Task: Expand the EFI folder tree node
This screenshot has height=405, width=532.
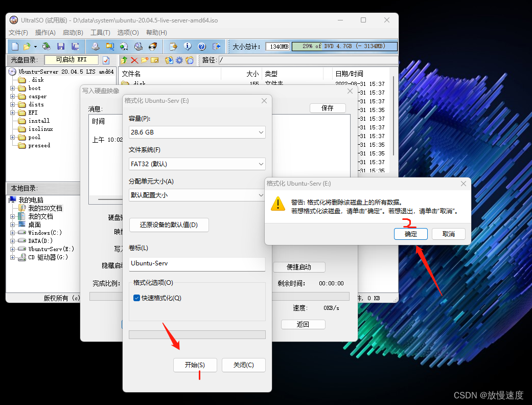Action: (13, 112)
